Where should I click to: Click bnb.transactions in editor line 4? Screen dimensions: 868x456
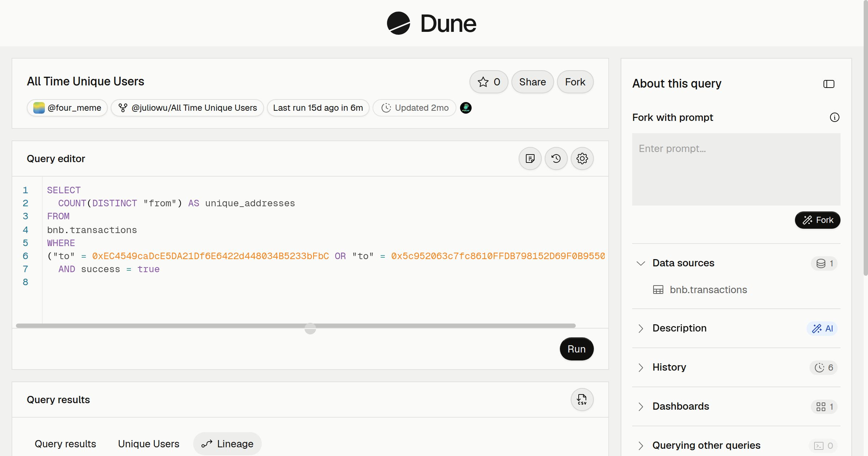tap(92, 230)
